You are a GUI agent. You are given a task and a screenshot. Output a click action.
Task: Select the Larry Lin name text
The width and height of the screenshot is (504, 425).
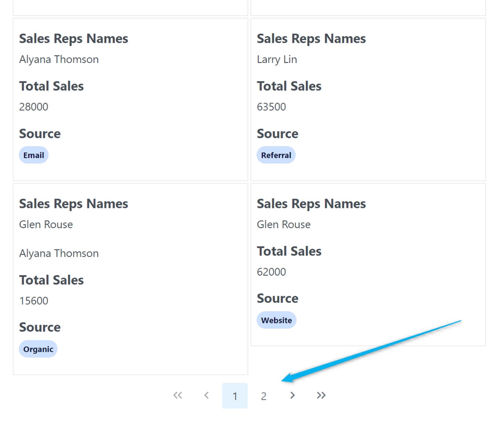pos(277,60)
